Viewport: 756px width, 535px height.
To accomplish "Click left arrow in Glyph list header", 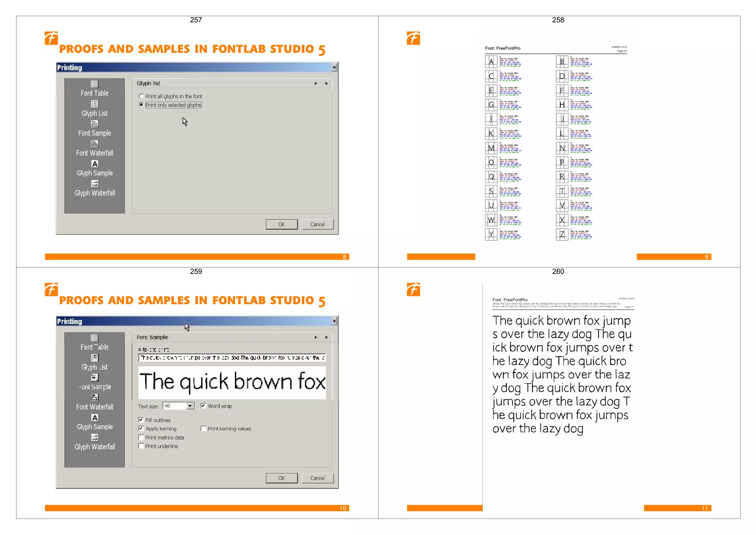I will point(316,83).
